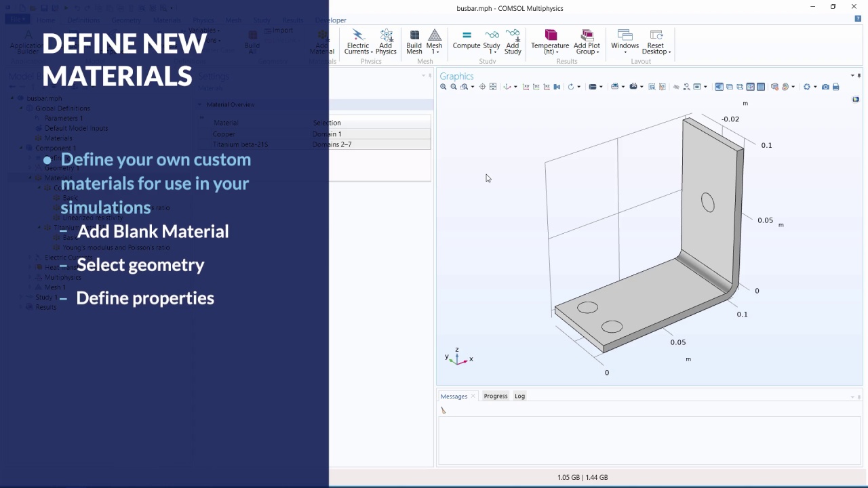
Task: Pin the Graphics window
Action: tap(859, 76)
